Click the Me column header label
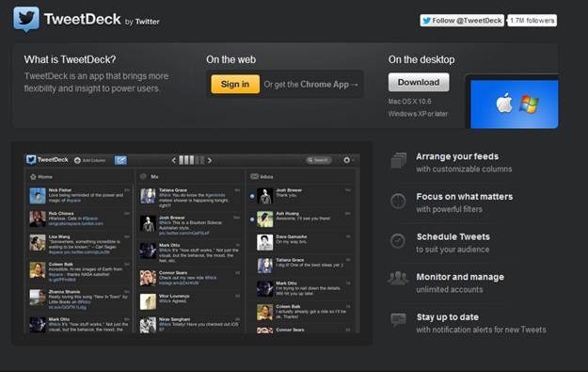 point(154,176)
